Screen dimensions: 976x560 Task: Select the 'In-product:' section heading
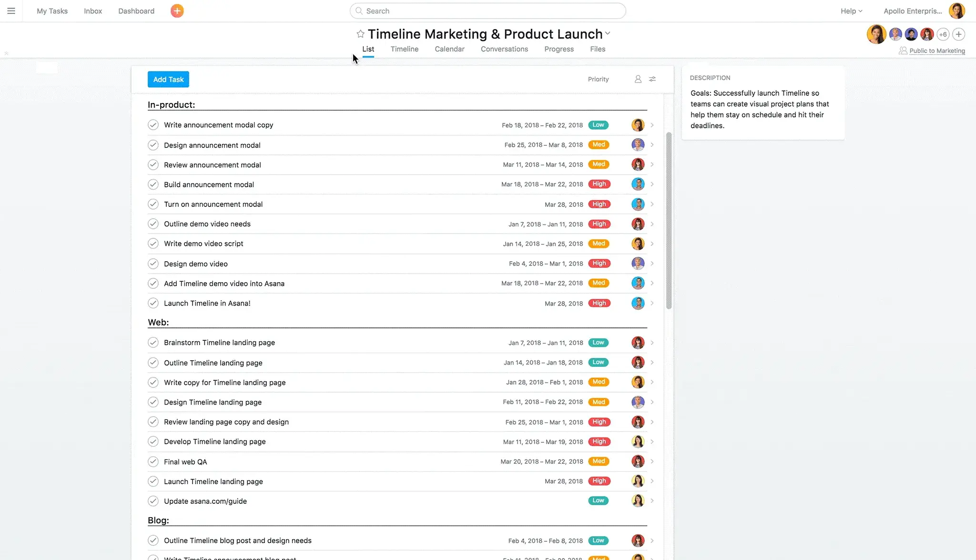(x=171, y=105)
